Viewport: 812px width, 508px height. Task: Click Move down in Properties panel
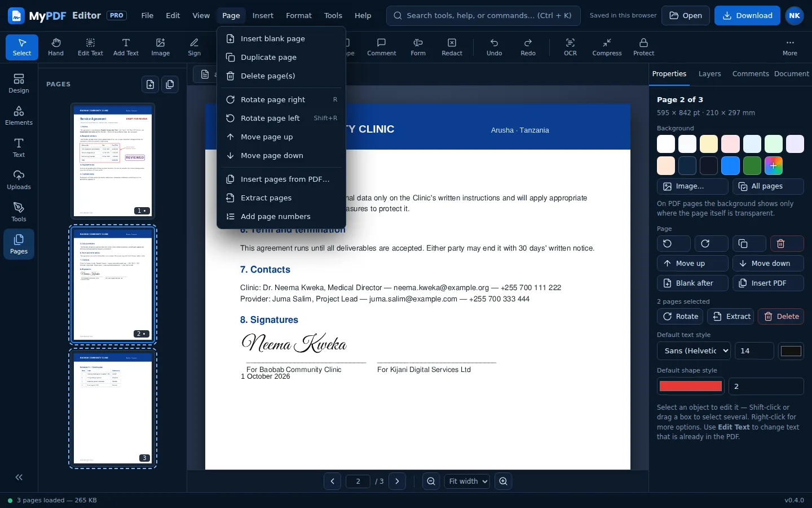[x=768, y=264]
